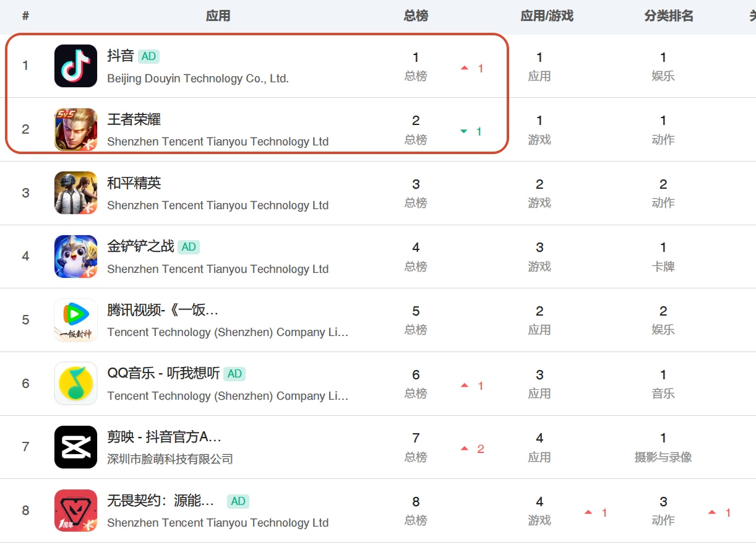Sort by the 总榜 column header
This screenshot has height=552, width=756.
pos(416,16)
